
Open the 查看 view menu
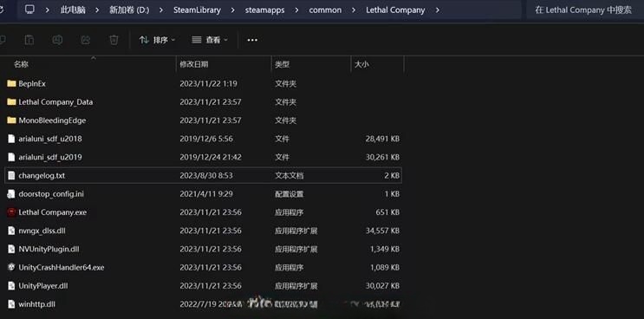(210, 40)
